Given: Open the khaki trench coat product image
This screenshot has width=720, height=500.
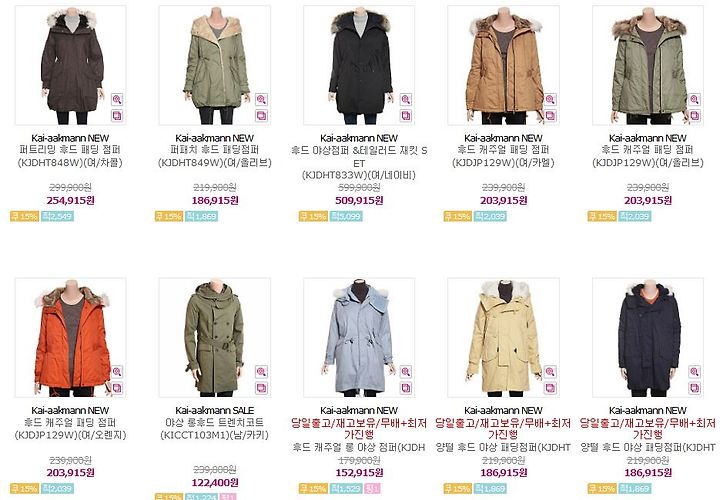Looking at the screenshot, I should click(215, 337).
